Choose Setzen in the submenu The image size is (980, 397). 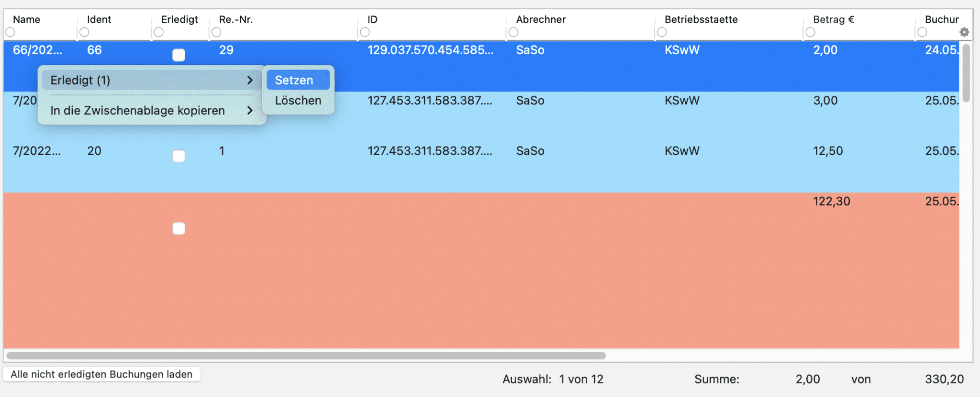tap(298, 80)
